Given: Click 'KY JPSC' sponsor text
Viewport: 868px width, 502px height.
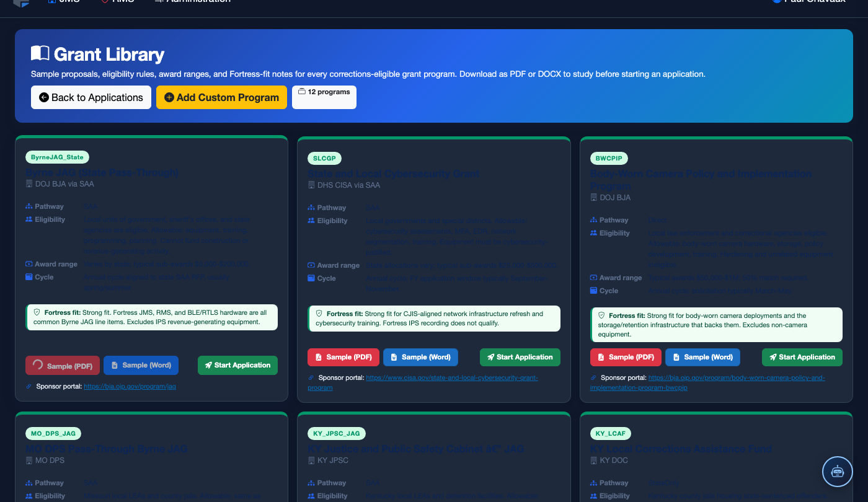Looking at the screenshot, I should tap(333, 460).
